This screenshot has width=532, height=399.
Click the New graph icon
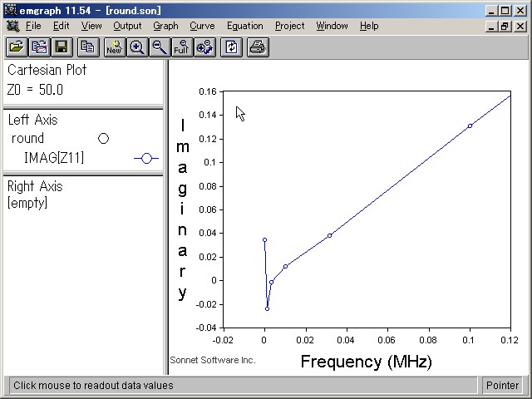click(115, 47)
